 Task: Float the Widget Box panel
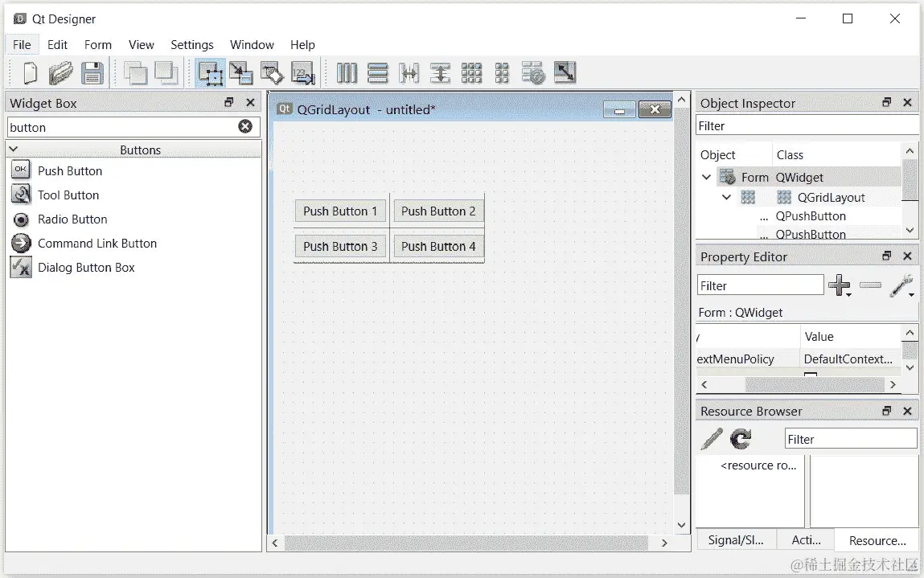pos(229,103)
